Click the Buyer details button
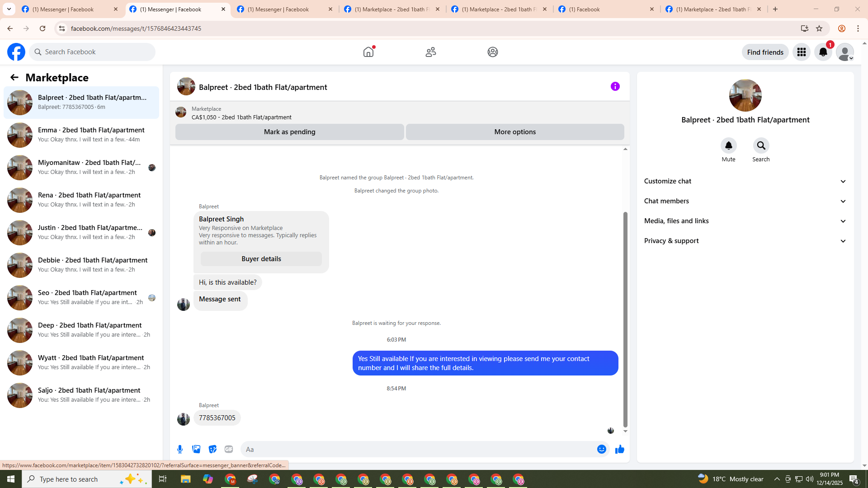Screen dimensions: 868x488 pos(261,259)
